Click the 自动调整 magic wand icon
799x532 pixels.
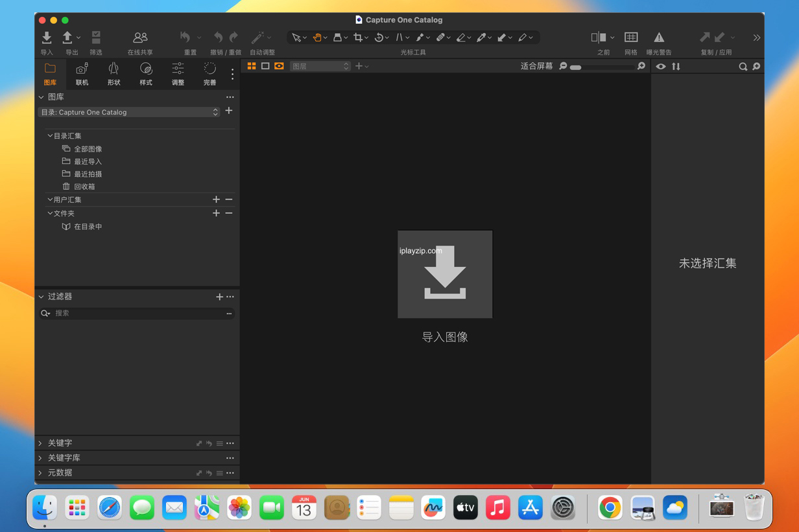point(257,38)
